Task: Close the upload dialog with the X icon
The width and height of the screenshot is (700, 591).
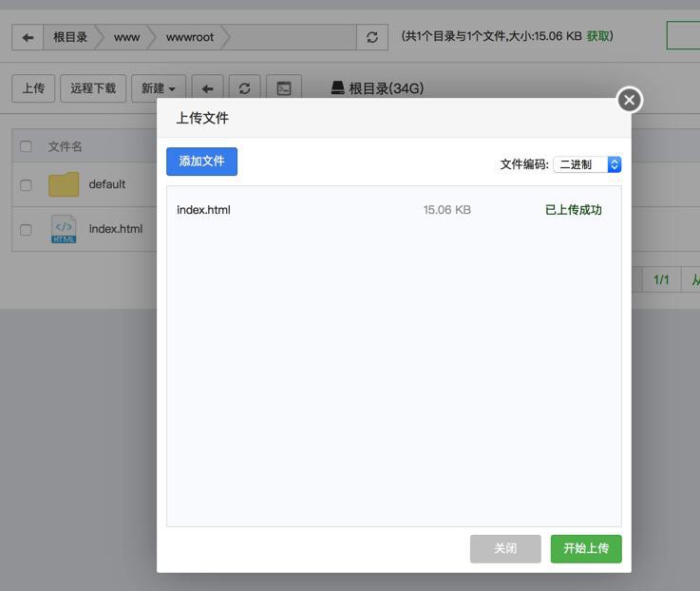Action: [x=630, y=100]
